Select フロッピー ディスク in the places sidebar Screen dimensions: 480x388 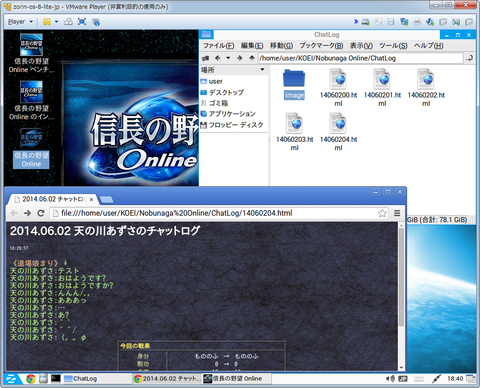232,125
